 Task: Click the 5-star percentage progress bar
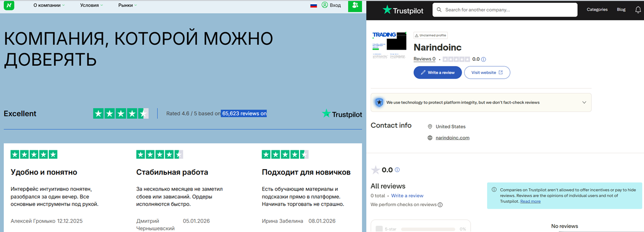pyautogui.click(x=429, y=229)
